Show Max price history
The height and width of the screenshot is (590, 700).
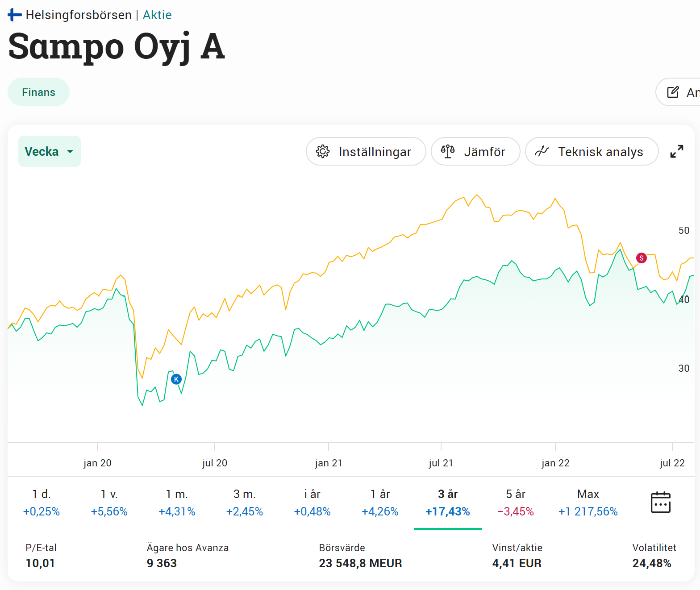588,503
